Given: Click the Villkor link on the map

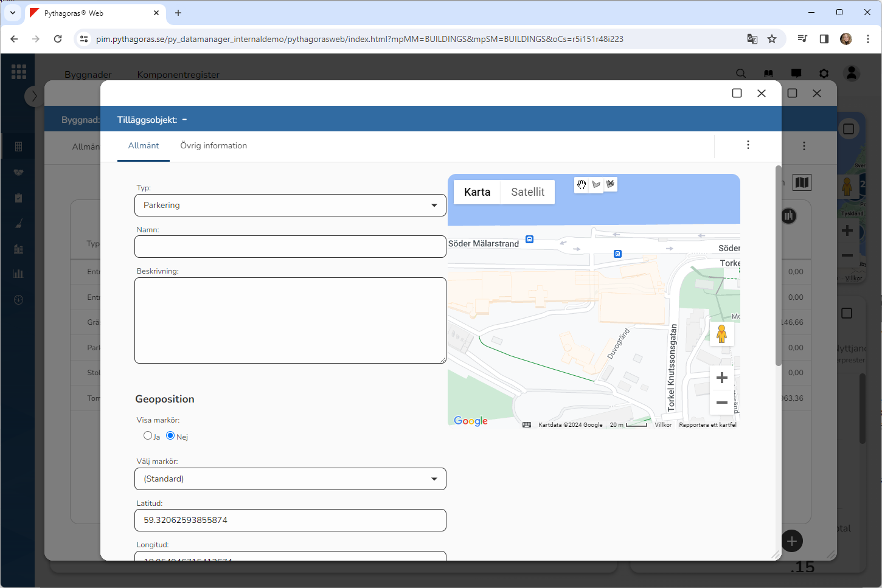Looking at the screenshot, I should coord(663,425).
